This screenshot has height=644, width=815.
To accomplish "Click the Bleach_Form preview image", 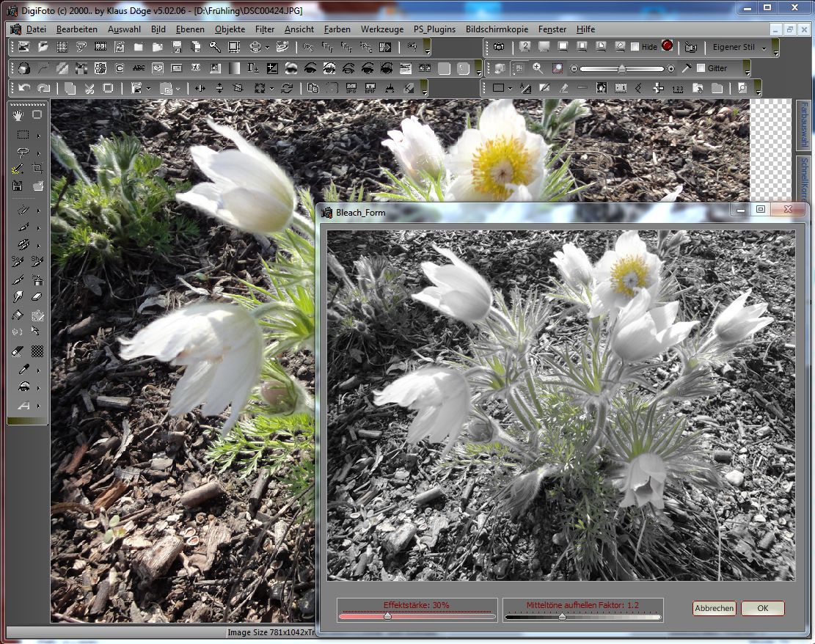I will coord(560,406).
